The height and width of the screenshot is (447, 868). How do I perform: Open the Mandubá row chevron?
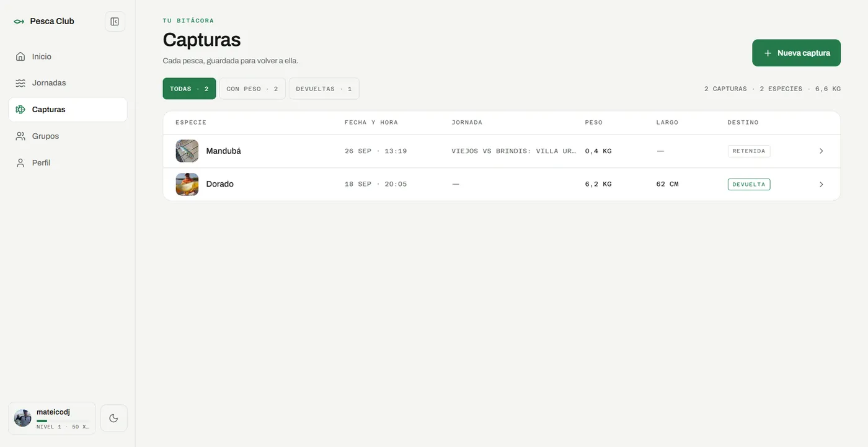821,151
